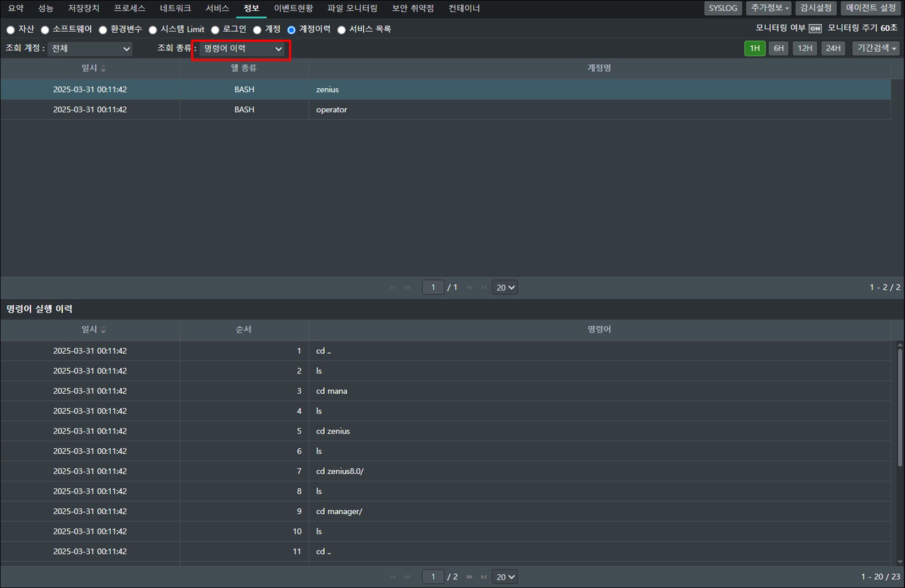The height and width of the screenshot is (588, 905).
Task: Jump to last page of command history
Action: pos(483,576)
